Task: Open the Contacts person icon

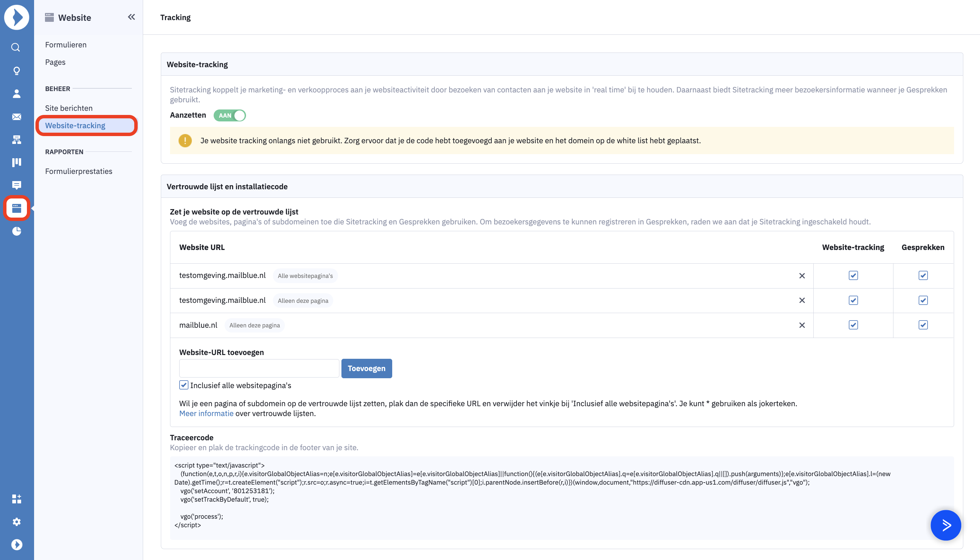Action: [16, 93]
